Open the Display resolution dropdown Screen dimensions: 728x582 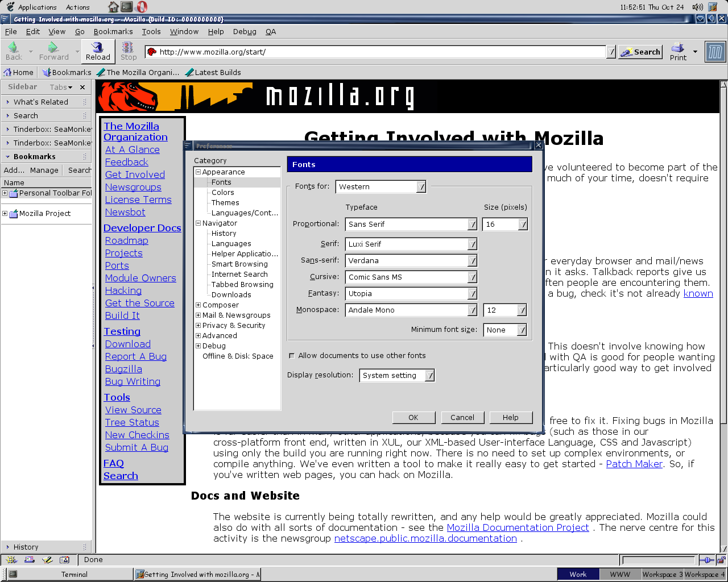point(397,375)
